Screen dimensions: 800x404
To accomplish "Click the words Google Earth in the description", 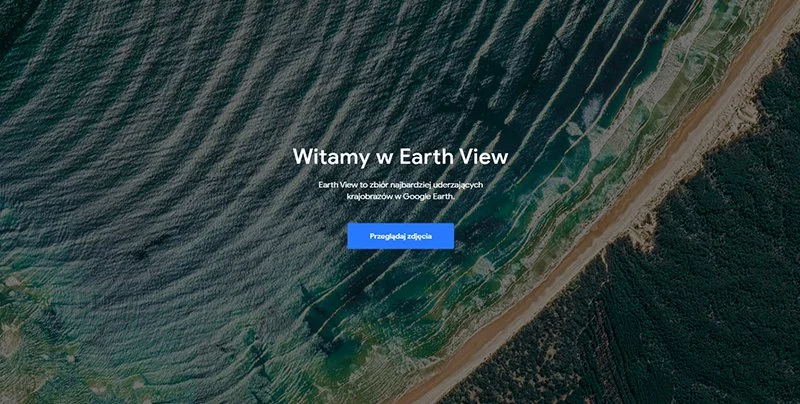I will [x=428, y=196].
